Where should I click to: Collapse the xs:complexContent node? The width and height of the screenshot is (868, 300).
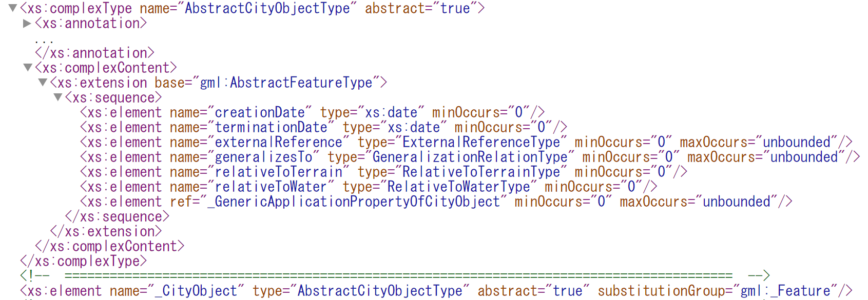point(28,68)
